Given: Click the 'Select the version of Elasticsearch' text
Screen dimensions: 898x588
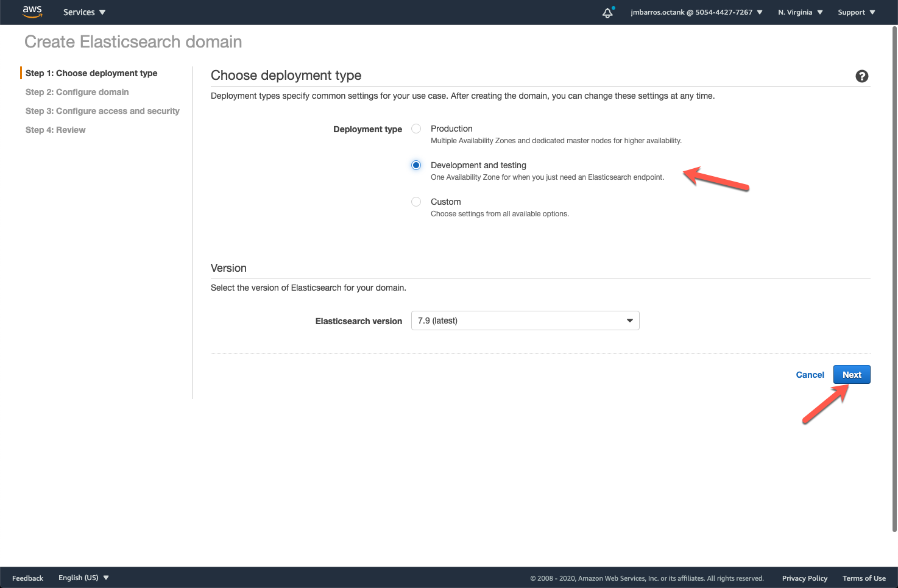Looking at the screenshot, I should point(308,288).
